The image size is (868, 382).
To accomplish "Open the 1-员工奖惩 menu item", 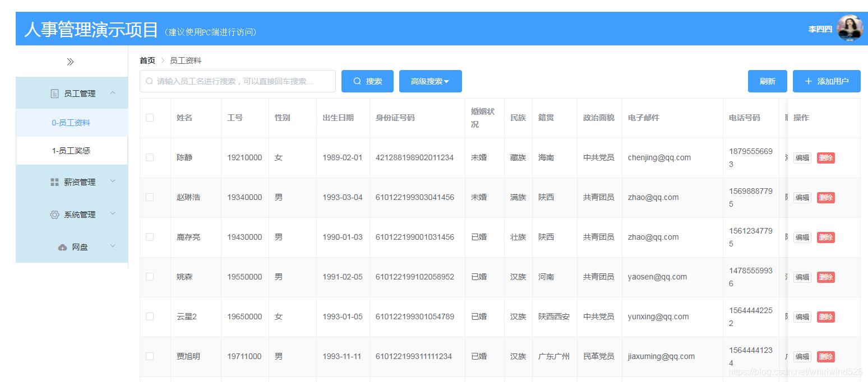I will [71, 151].
